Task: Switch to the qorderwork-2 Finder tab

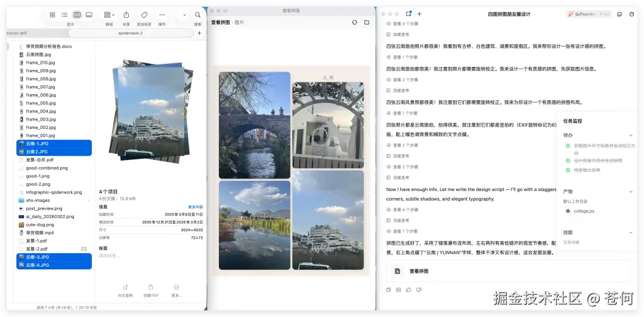Action: click(x=131, y=33)
